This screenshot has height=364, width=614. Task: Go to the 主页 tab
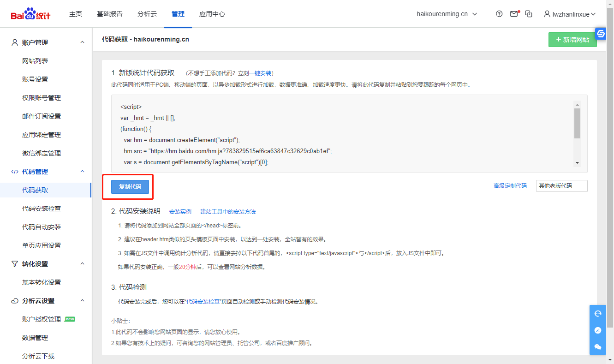coord(76,14)
